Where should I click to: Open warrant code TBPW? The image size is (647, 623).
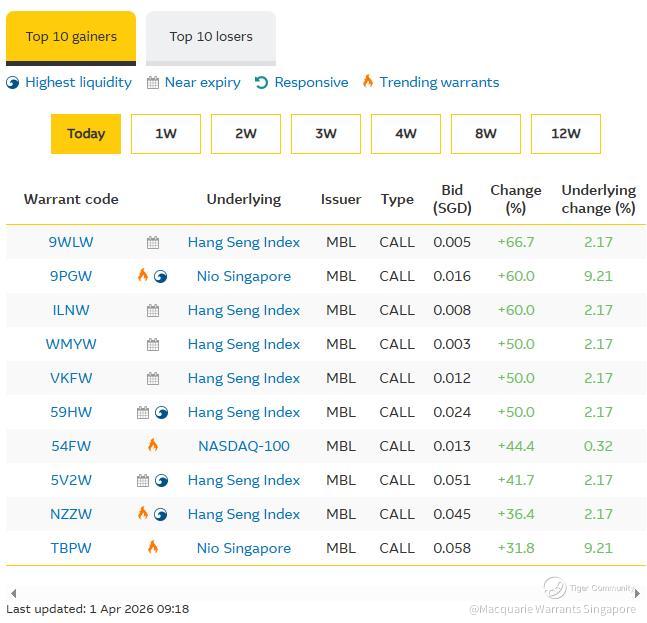pyautogui.click(x=71, y=548)
